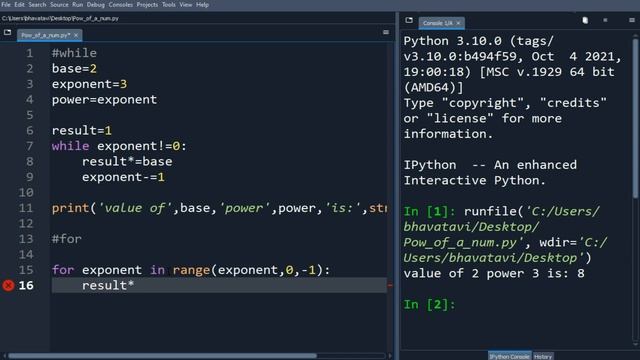
Task: Open the Consoles menu
Action: pyautogui.click(x=120, y=5)
